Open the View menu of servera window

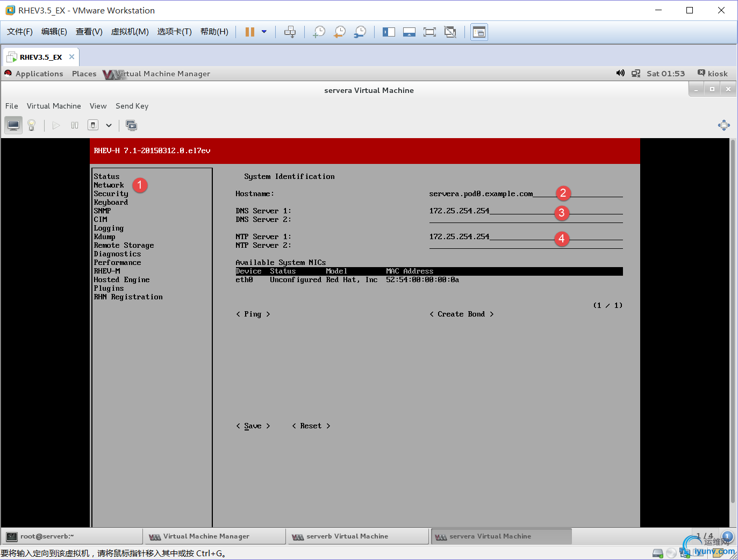coord(98,106)
